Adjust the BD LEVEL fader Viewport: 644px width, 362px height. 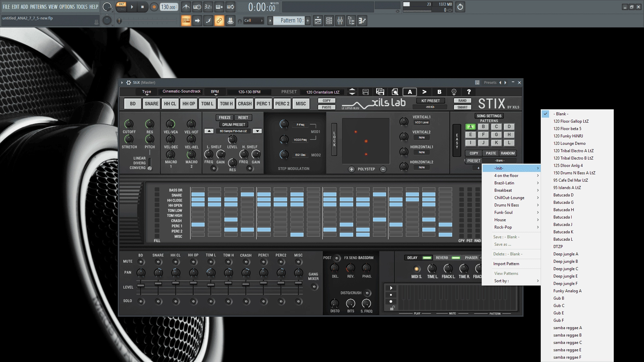[x=141, y=286]
